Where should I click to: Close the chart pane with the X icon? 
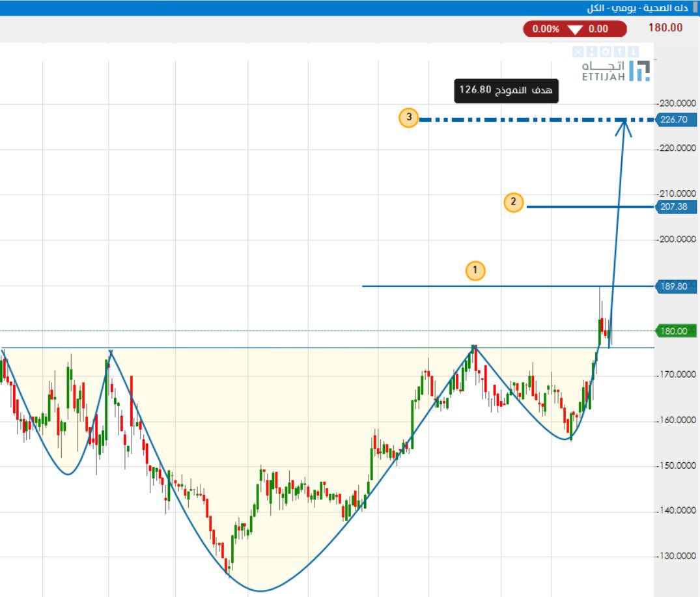pos(578,52)
